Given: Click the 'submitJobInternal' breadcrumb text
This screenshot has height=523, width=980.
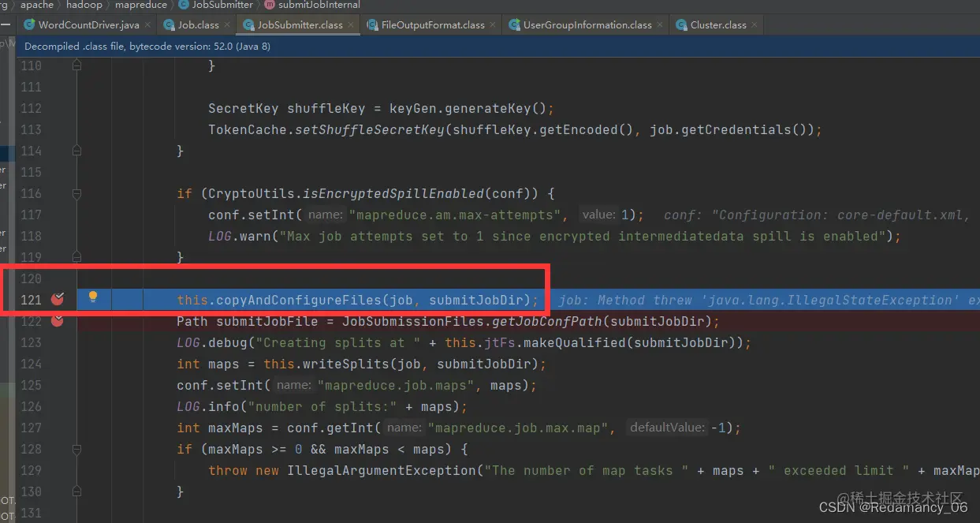Looking at the screenshot, I should point(319,5).
